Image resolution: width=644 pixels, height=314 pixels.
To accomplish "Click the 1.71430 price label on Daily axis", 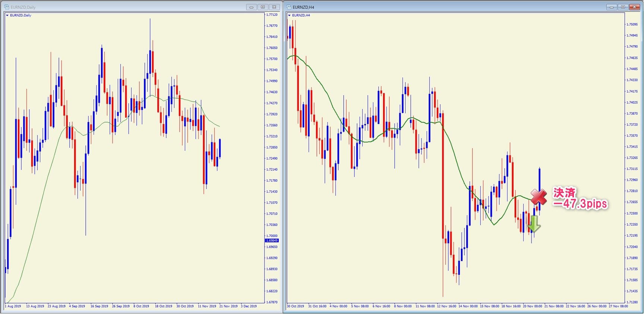I will [x=272, y=191].
